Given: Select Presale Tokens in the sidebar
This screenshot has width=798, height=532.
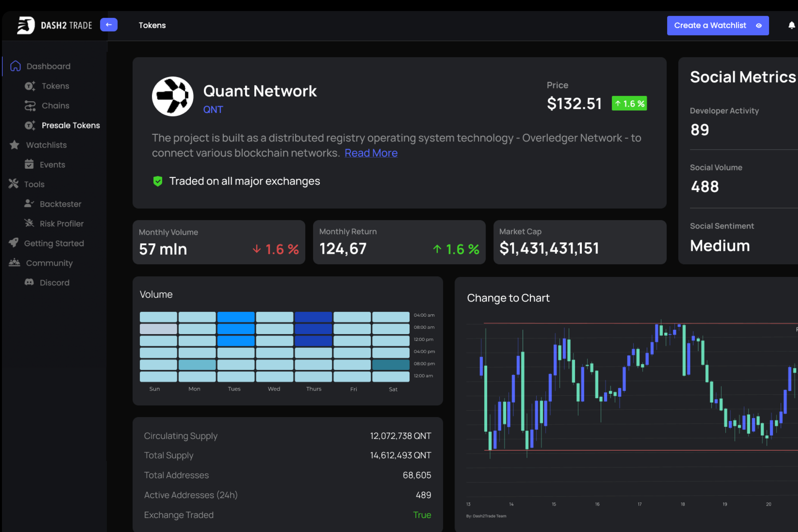Looking at the screenshot, I should pos(71,125).
